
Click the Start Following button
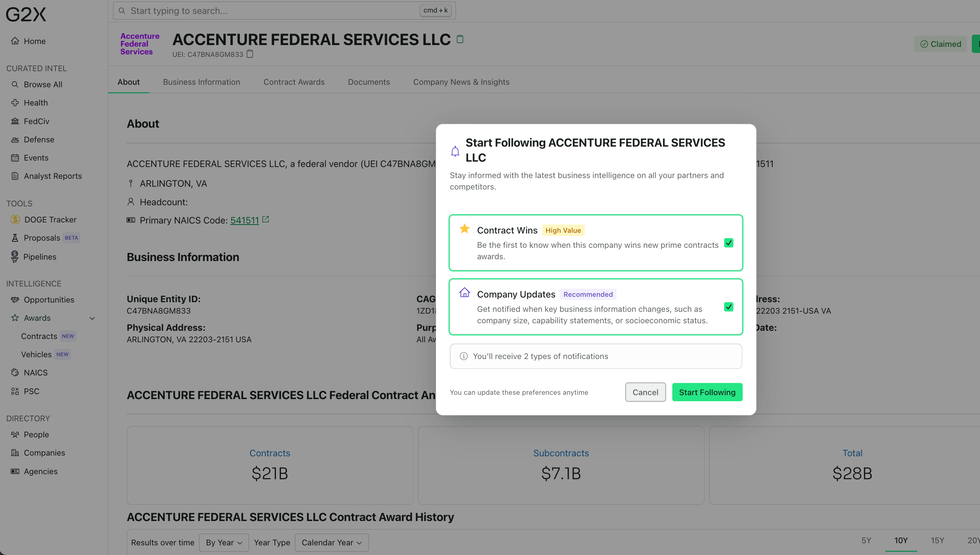pyautogui.click(x=707, y=392)
